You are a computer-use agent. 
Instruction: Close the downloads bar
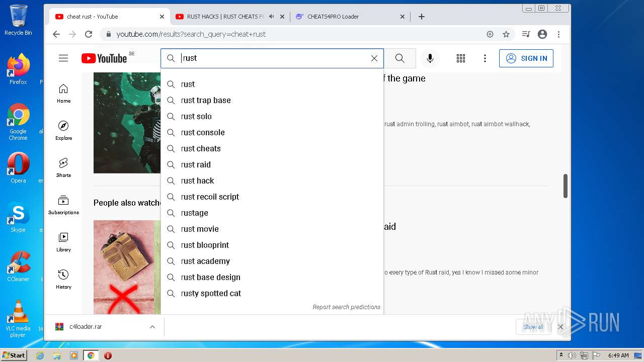[x=560, y=327]
